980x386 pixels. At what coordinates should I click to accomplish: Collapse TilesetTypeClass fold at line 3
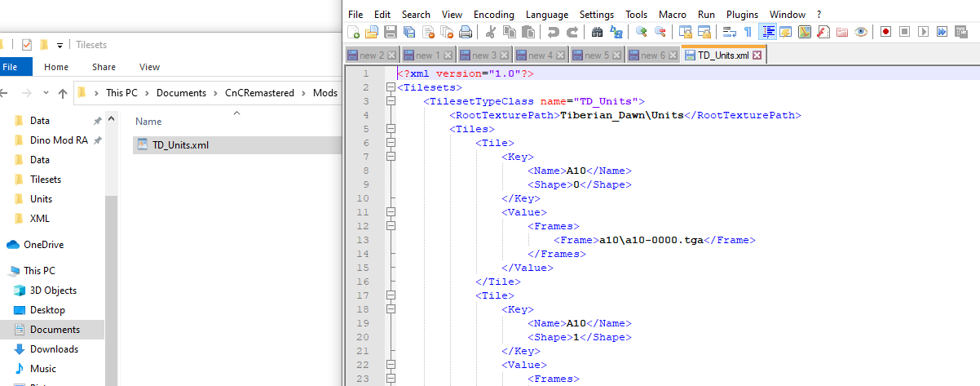pos(390,101)
